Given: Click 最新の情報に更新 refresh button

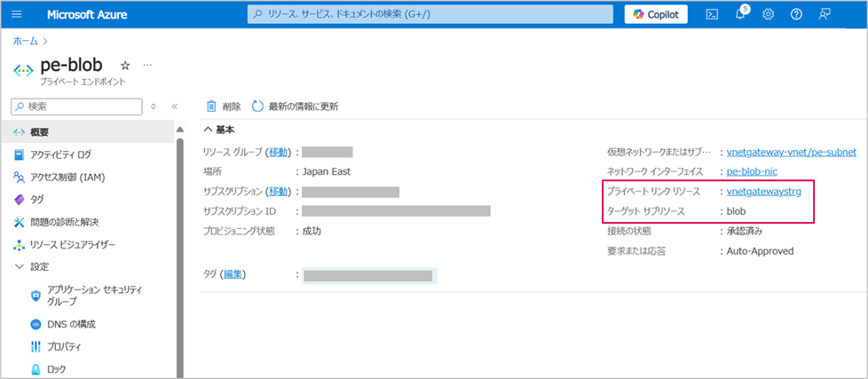Looking at the screenshot, I should tap(295, 107).
